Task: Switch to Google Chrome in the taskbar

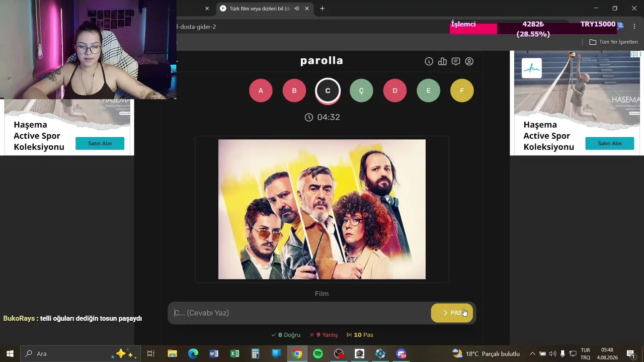Action: [297, 353]
